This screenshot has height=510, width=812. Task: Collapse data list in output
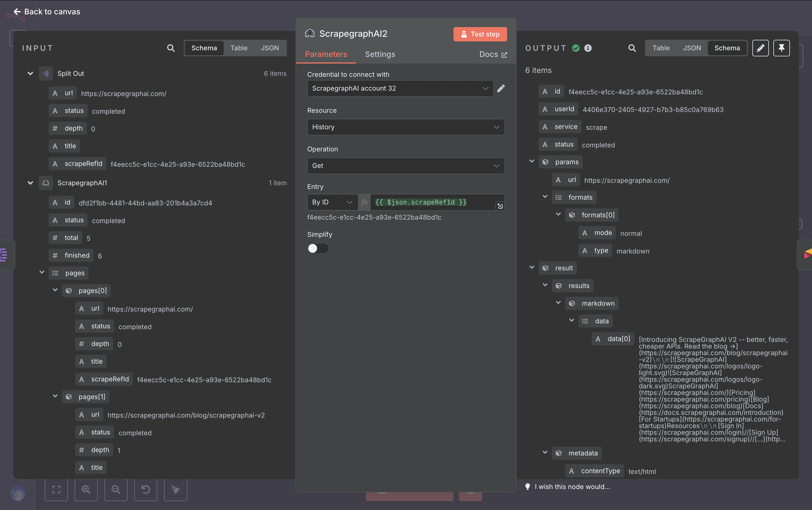[x=571, y=320]
